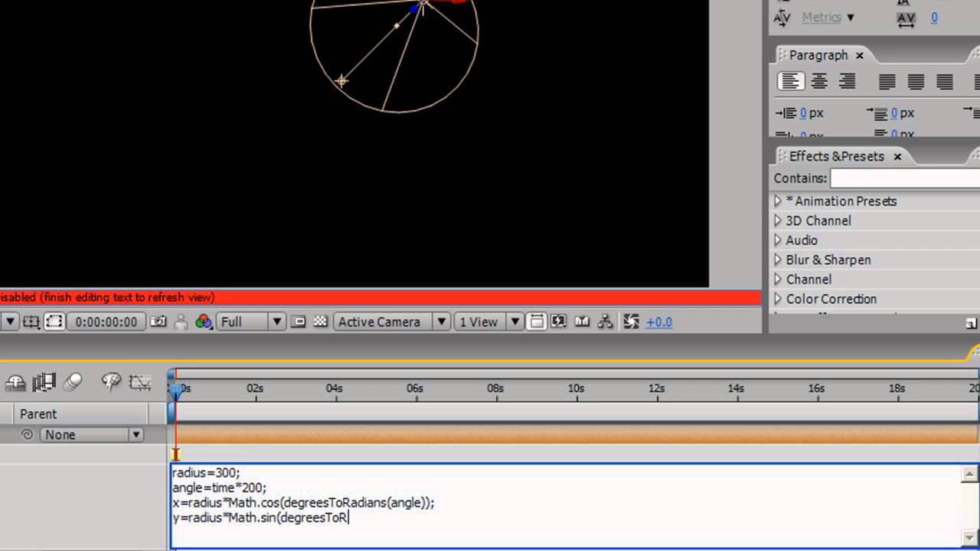Click the Channel category label

808,279
